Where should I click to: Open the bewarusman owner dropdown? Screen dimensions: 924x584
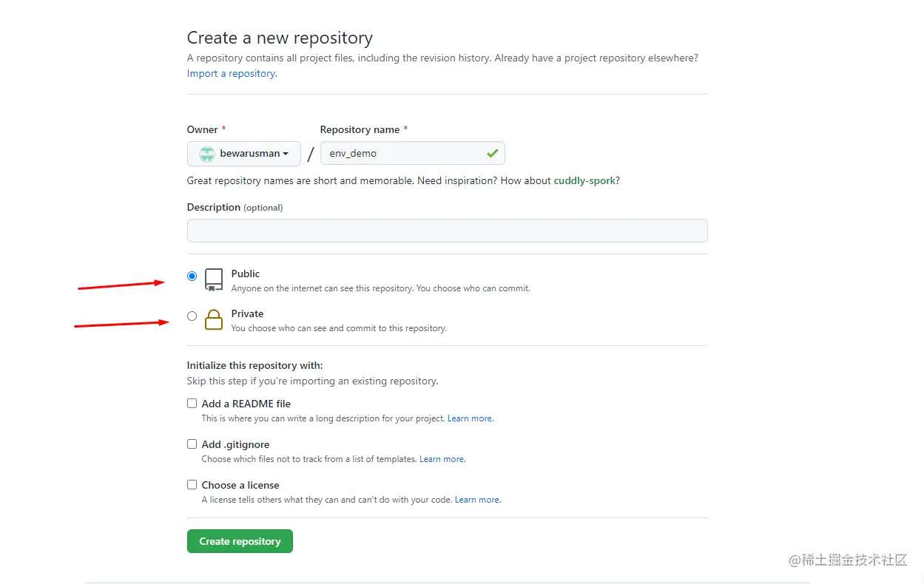coord(244,154)
